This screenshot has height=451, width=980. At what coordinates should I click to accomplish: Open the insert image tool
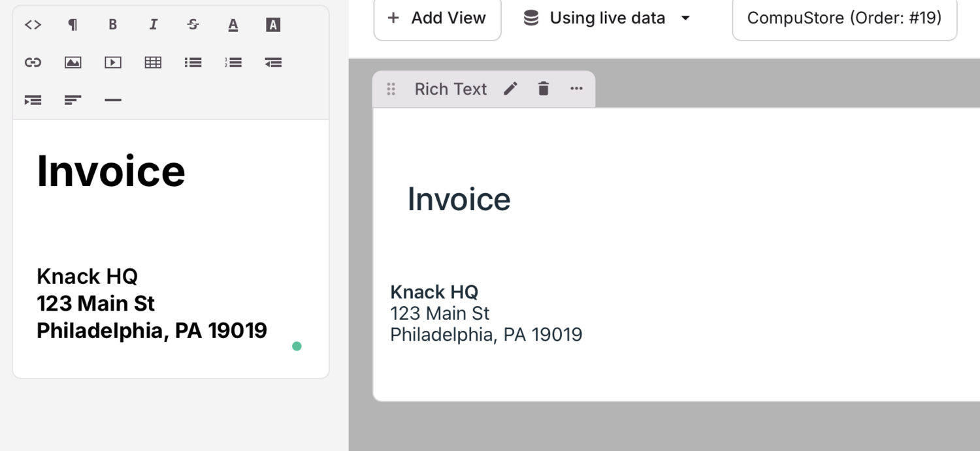[73, 62]
